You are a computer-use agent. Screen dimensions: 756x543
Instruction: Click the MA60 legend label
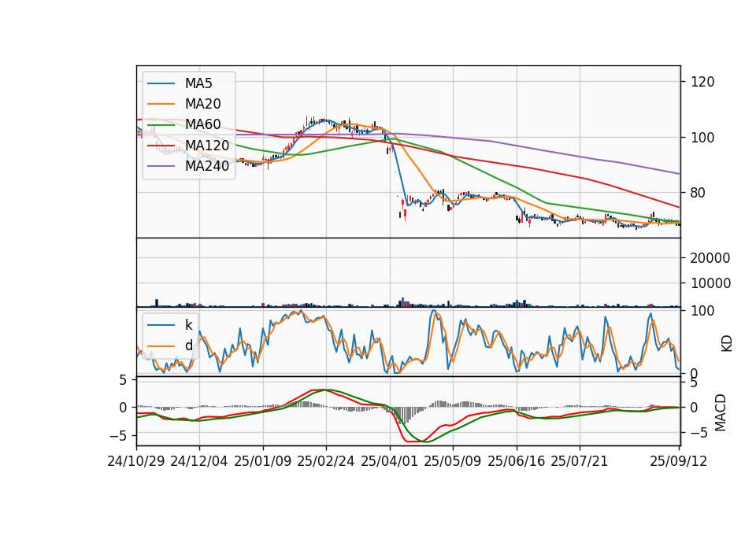pyautogui.click(x=202, y=124)
